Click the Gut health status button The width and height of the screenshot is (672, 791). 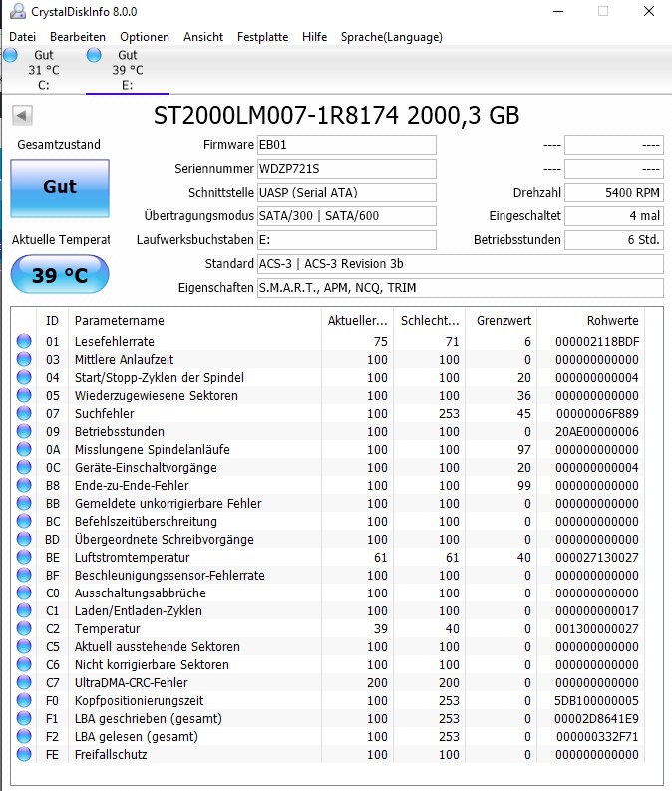60,189
